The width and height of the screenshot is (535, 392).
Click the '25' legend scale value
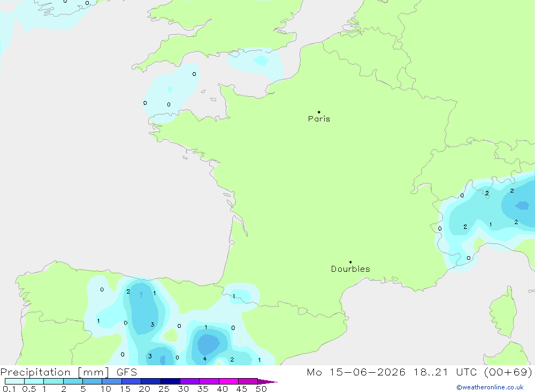pos(164,389)
